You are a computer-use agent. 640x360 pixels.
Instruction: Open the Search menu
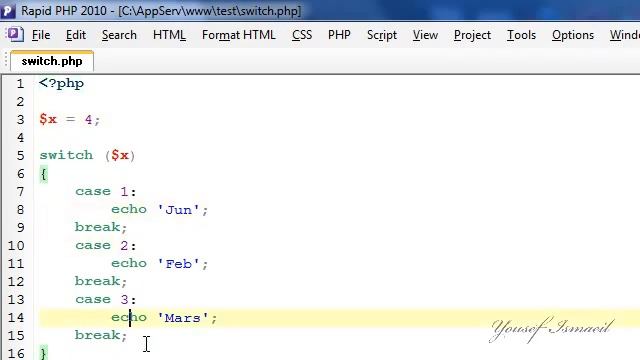(119, 35)
